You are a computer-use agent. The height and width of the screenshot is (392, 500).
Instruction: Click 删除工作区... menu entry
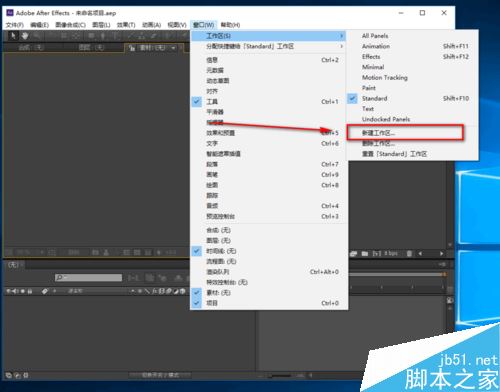pos(412,143)
